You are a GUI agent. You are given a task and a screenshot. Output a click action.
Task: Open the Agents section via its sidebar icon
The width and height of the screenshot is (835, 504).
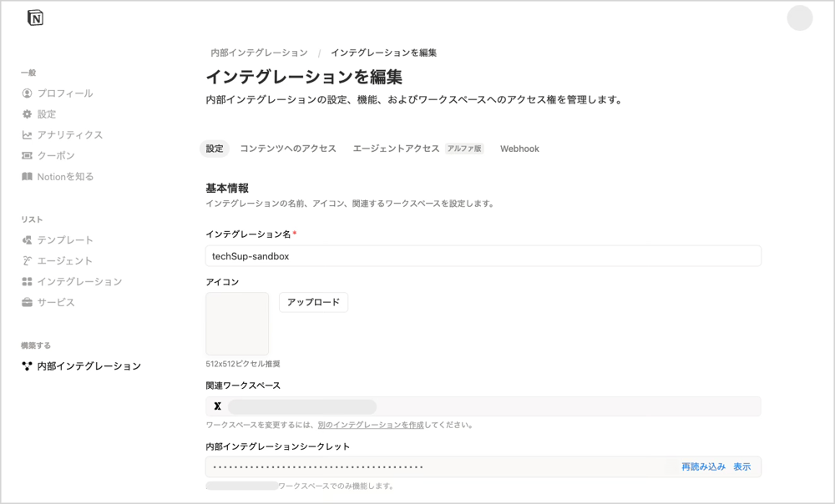pos(26,260)
